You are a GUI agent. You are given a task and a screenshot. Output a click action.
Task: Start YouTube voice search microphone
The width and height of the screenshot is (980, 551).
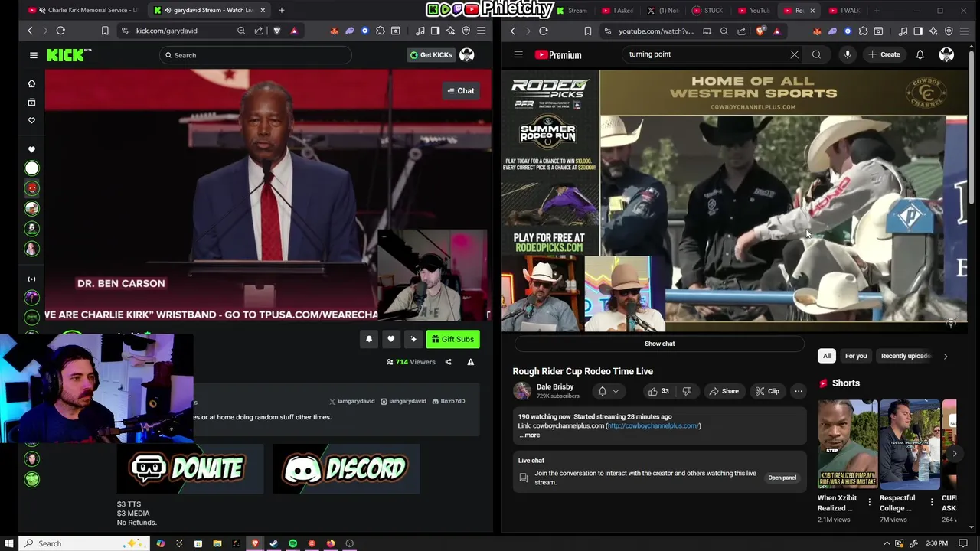(847, 54)
